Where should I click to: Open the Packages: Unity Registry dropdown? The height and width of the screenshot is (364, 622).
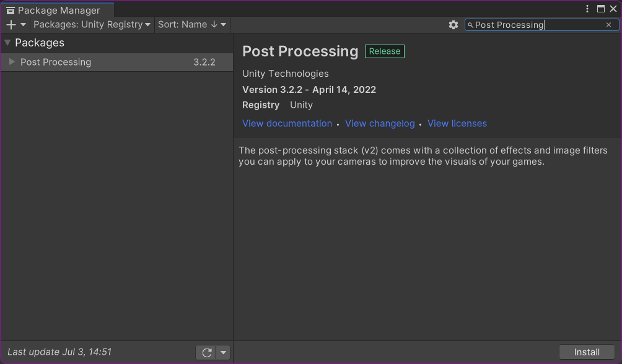92,25
